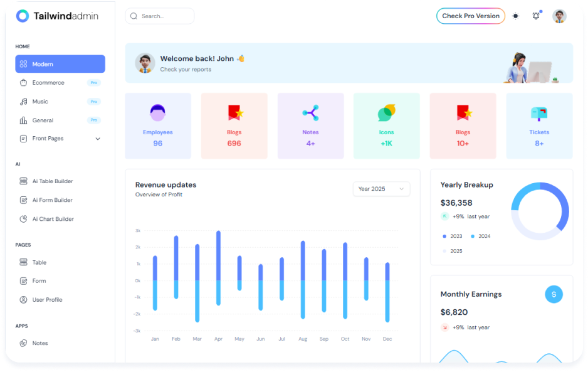Click the Ecommerce Pro badge
The height and width of the screenshot is (372, 588).
tap(95, 82)
